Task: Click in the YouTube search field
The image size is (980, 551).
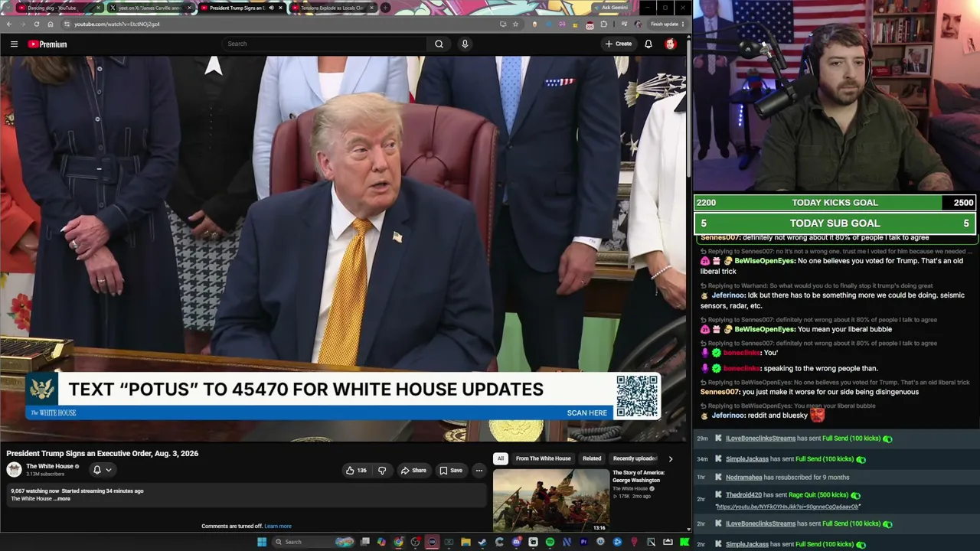Action: pyautogui.click(x=325, y=44)
